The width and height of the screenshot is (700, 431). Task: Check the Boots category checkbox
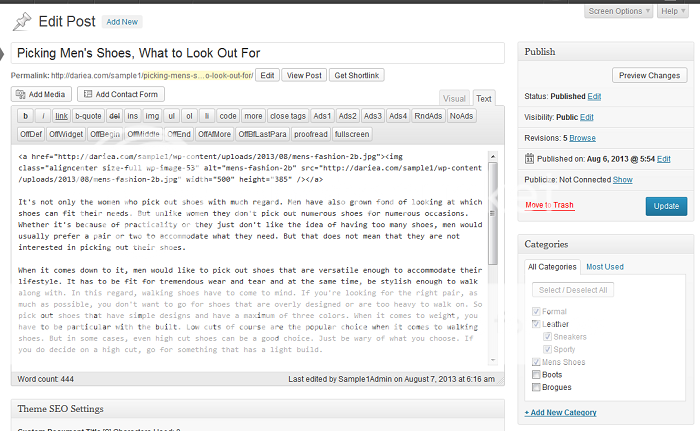point(537,373)
